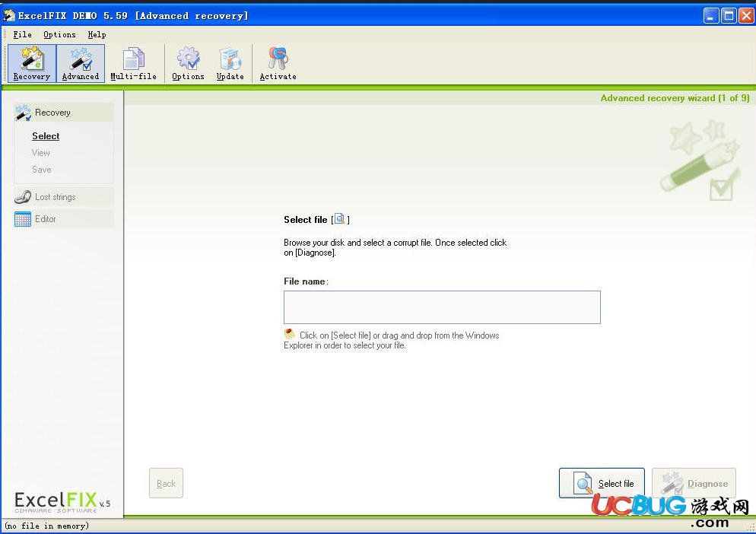Go to the View step

point(41,153)
